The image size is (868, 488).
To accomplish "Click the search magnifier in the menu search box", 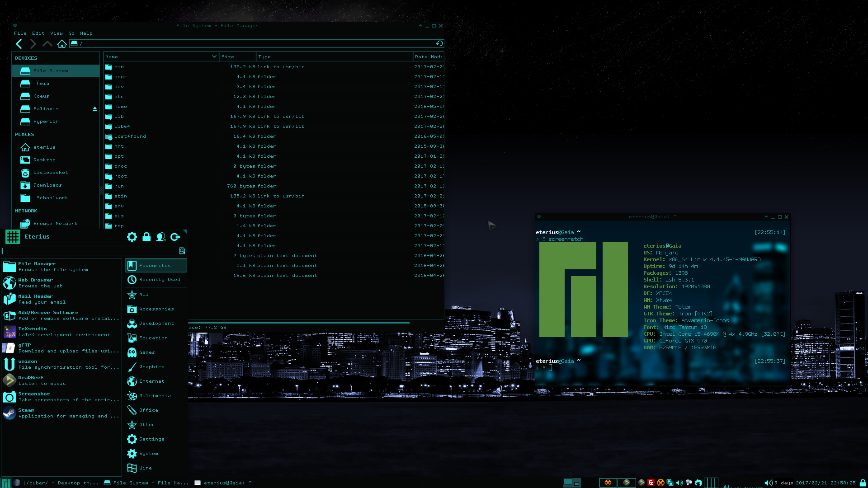I will click(182, 251).
